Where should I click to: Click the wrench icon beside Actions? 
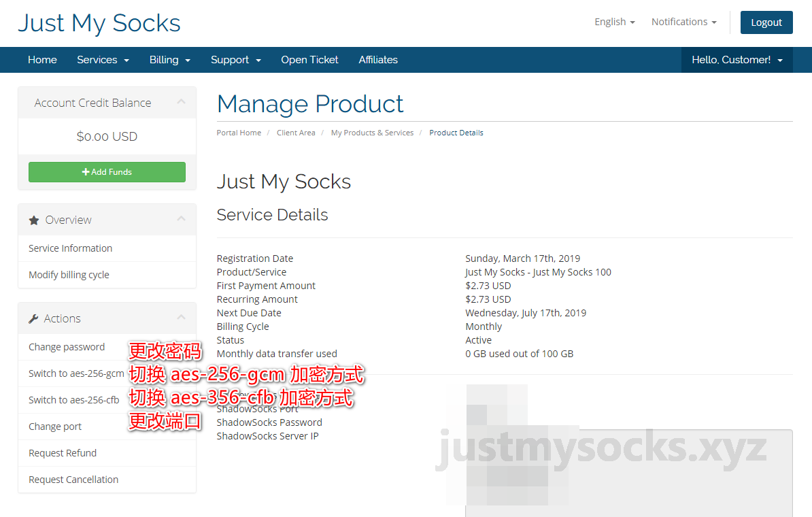[33, 318]
